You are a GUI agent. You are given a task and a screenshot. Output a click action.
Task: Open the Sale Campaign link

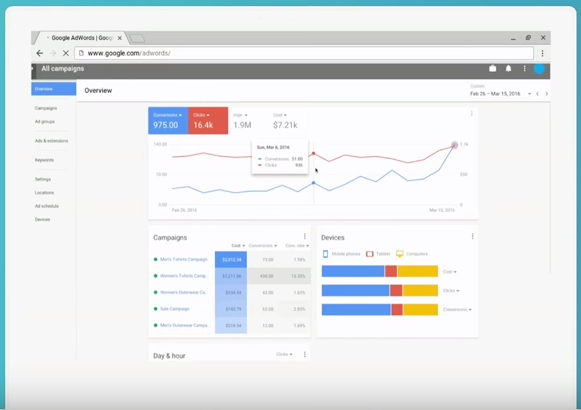[175, 309]
